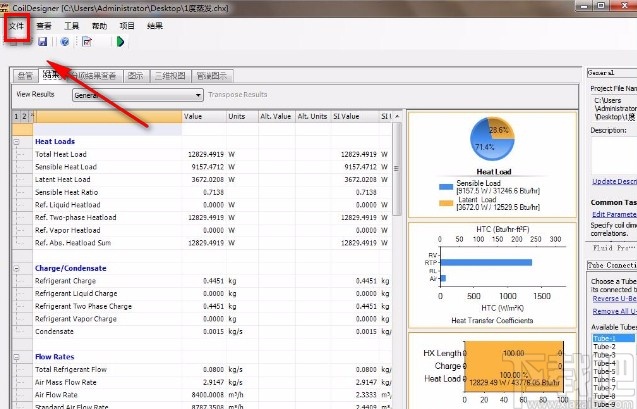Open the 结果 menu
637x409 pixels.
tap(155, 26)
